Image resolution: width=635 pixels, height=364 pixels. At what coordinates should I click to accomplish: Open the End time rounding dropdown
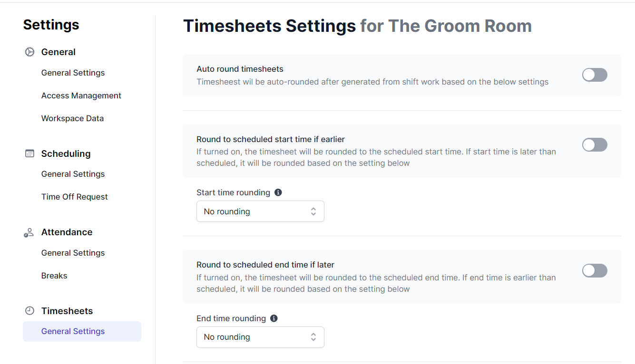260,336
